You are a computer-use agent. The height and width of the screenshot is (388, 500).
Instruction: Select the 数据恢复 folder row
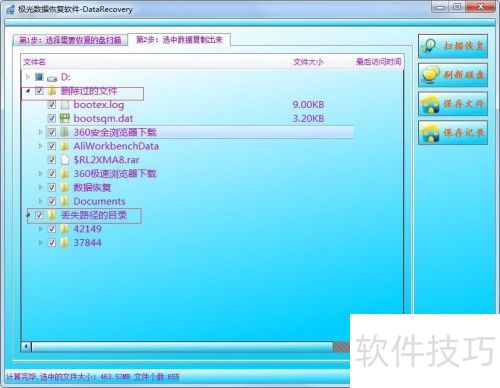pos(187,187)
